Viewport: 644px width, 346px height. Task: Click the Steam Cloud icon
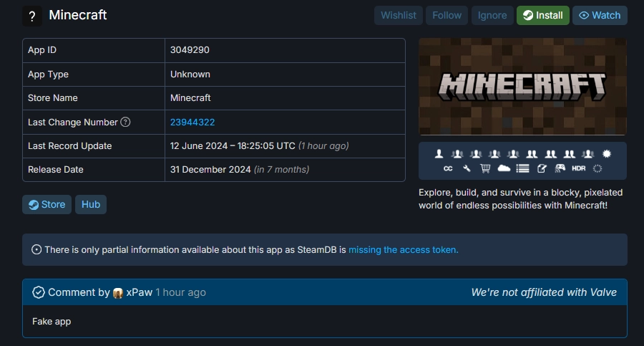504,168
